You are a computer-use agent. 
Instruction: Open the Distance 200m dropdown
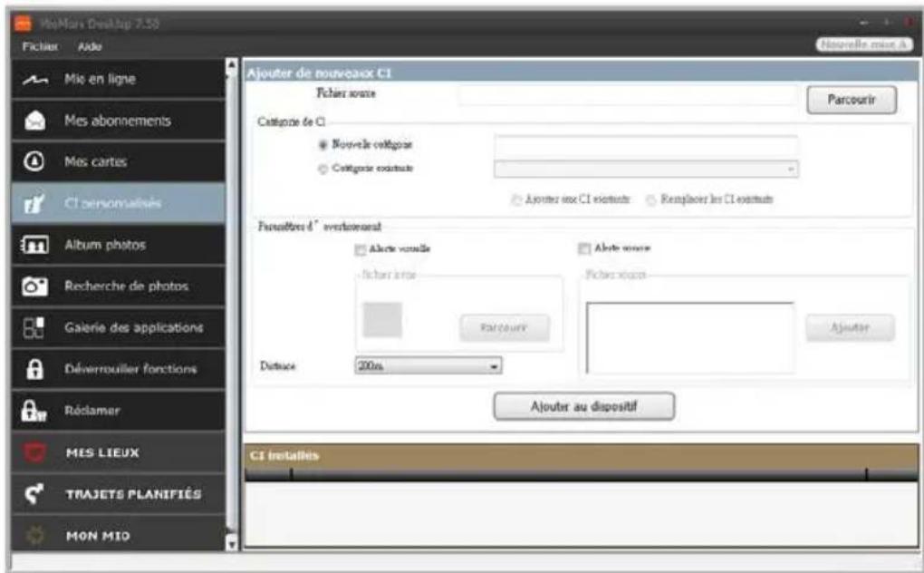[x=428, y=365]
